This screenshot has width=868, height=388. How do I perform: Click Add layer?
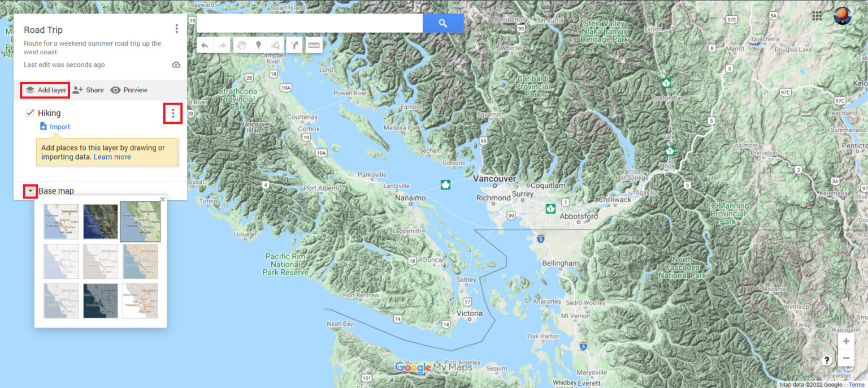46,90
